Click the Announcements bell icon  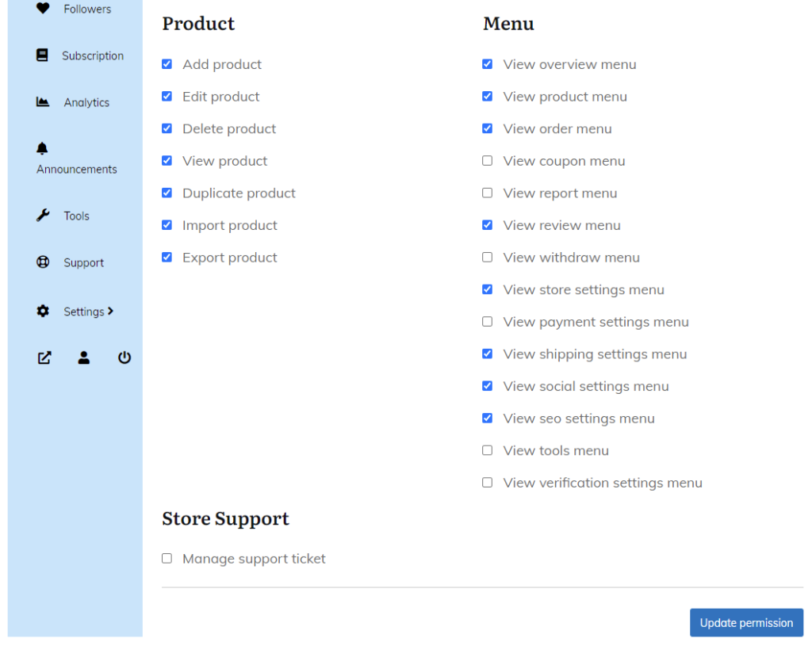pos(43,148)
